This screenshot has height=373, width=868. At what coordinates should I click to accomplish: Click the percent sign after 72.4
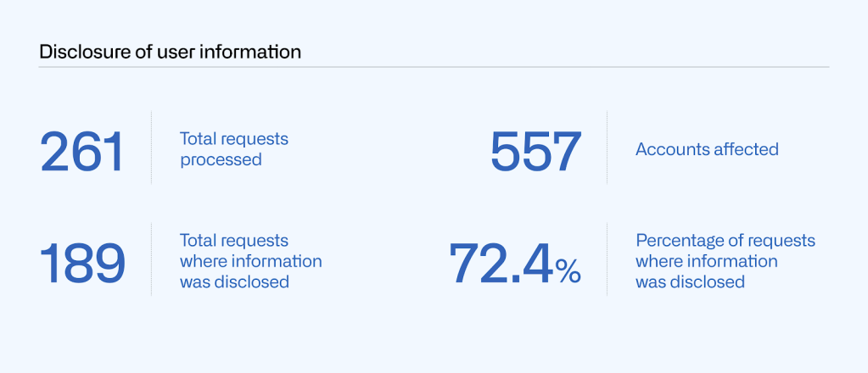568,270
